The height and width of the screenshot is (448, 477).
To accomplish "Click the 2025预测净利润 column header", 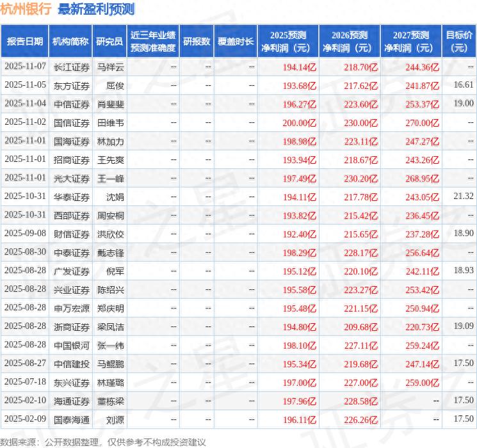I will (x=287, y=42).
